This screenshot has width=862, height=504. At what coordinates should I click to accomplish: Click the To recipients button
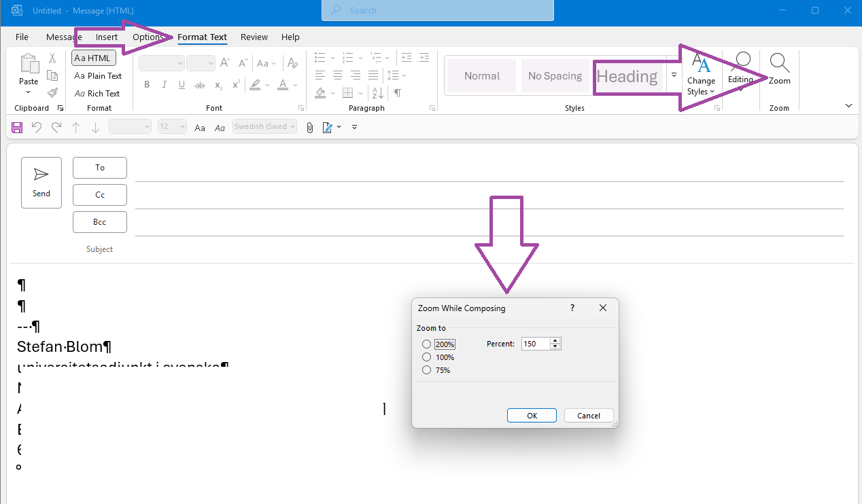pos(100,168)
